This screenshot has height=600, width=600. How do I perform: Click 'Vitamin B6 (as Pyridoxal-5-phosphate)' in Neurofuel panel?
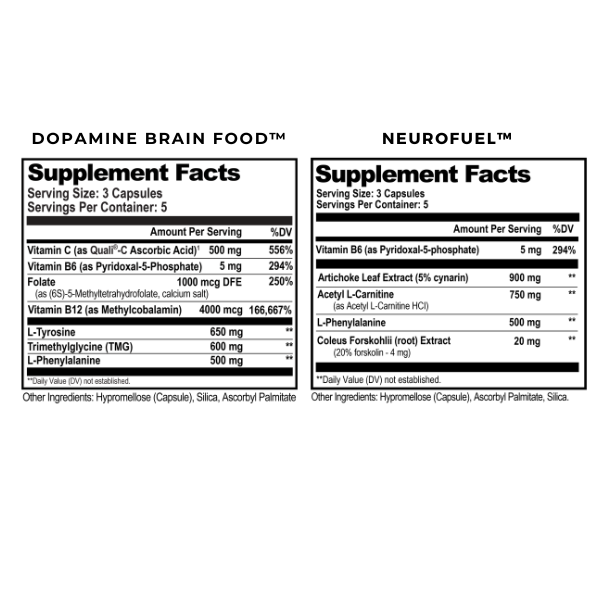coord(398,250)
